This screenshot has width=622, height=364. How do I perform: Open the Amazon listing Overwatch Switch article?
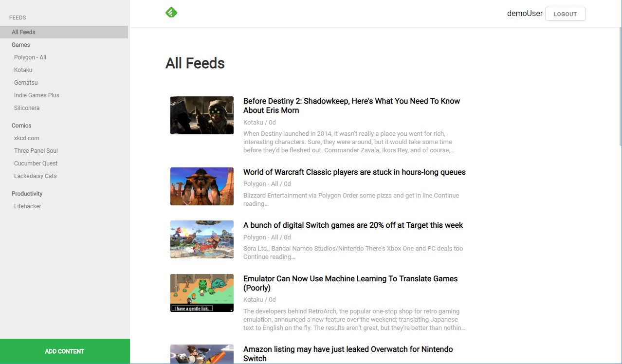(x=349, y=354)
